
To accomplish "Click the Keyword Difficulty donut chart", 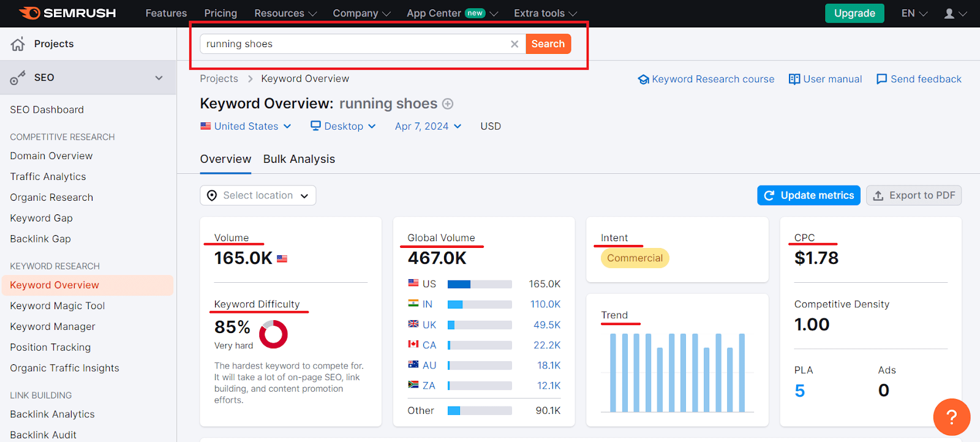I will point(273,334).
